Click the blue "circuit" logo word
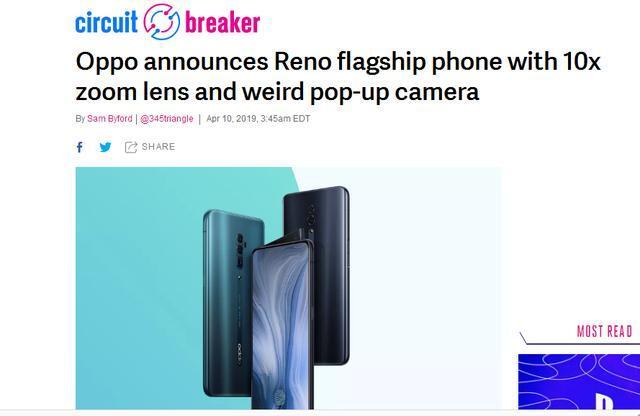The image size is (640, 416). [x=107, y=22]
